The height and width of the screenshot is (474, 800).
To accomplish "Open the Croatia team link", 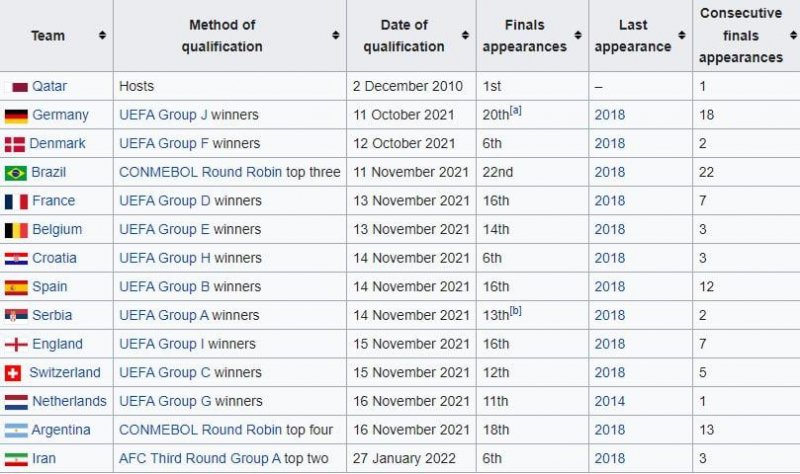I will click(x=54, y=258).
